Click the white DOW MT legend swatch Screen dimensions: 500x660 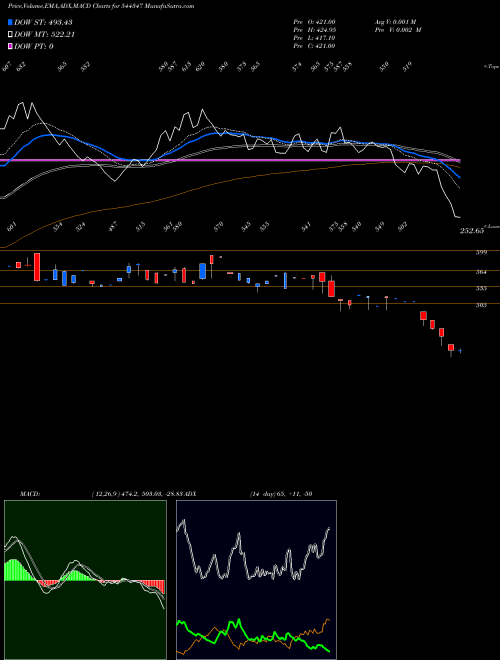[10, 35]
